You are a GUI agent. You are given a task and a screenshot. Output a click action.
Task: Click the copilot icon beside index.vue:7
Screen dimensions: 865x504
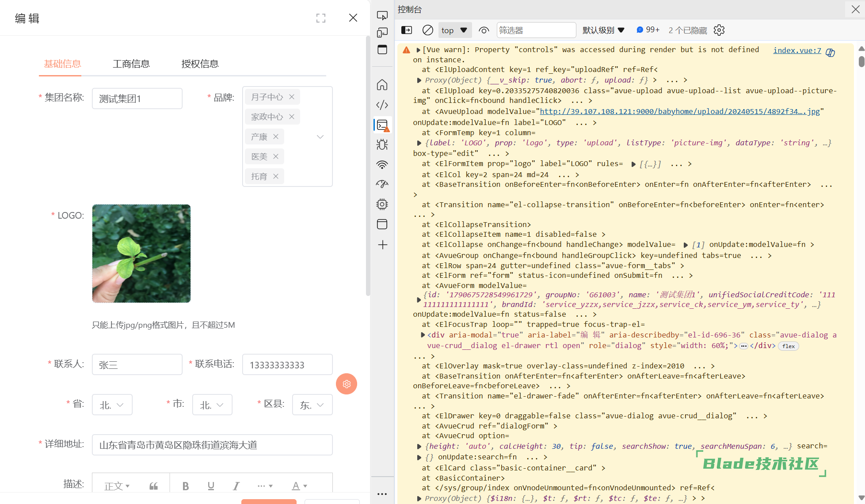[x=830, y=53]
